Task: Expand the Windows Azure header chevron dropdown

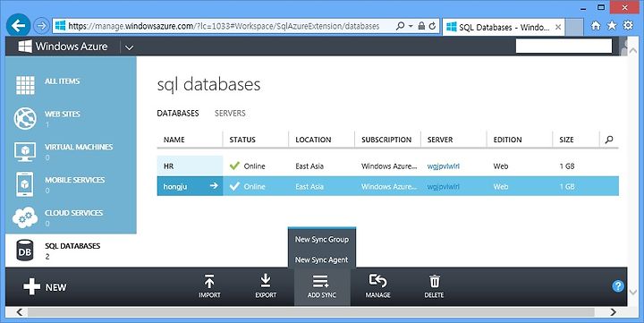Action: coord(129,47)
